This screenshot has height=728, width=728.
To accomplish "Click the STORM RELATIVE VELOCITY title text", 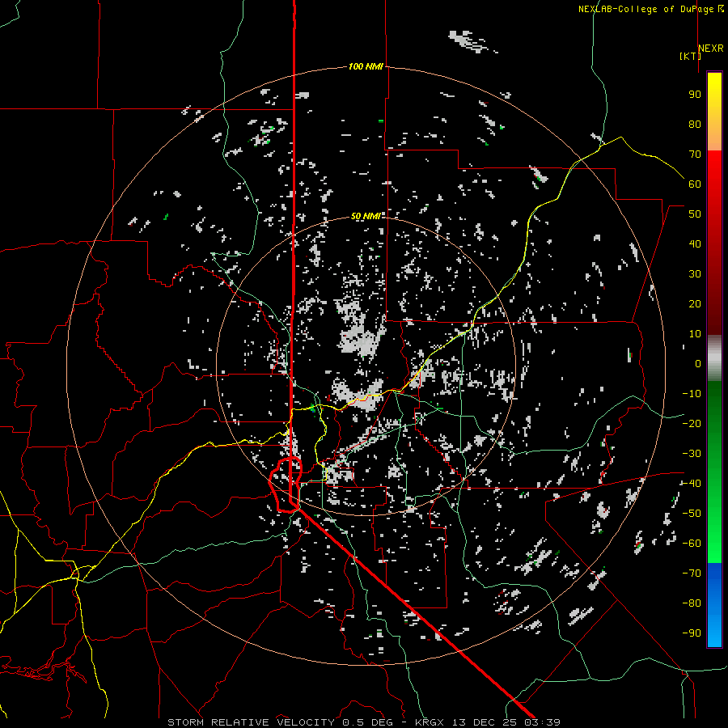I will click(x=252, y=722).
